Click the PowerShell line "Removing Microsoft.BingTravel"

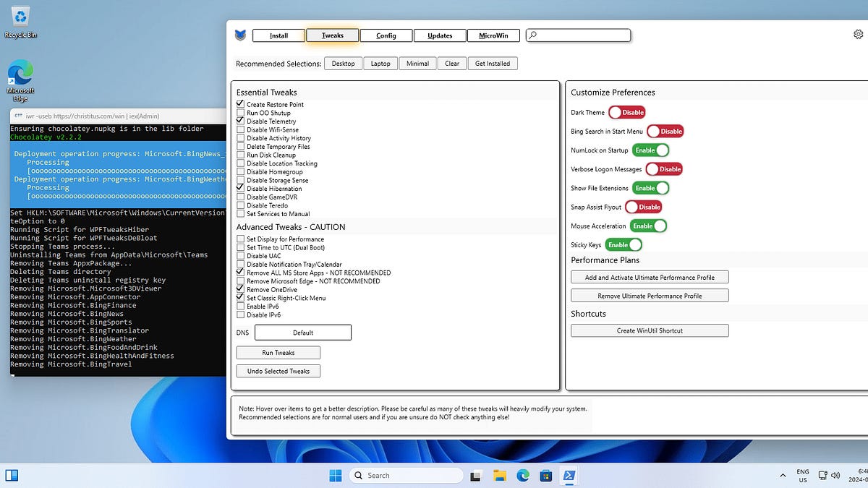[71, 364]
